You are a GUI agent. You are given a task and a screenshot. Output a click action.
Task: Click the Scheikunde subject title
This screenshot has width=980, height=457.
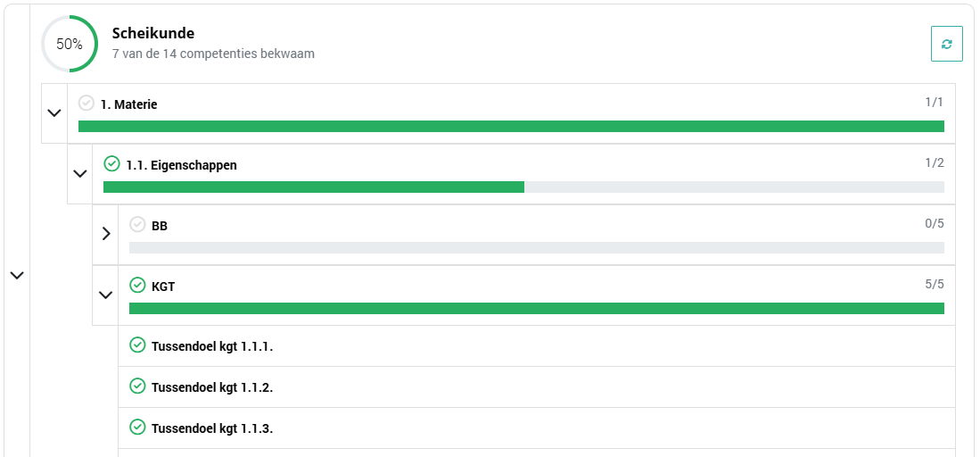tap(153, 33)
